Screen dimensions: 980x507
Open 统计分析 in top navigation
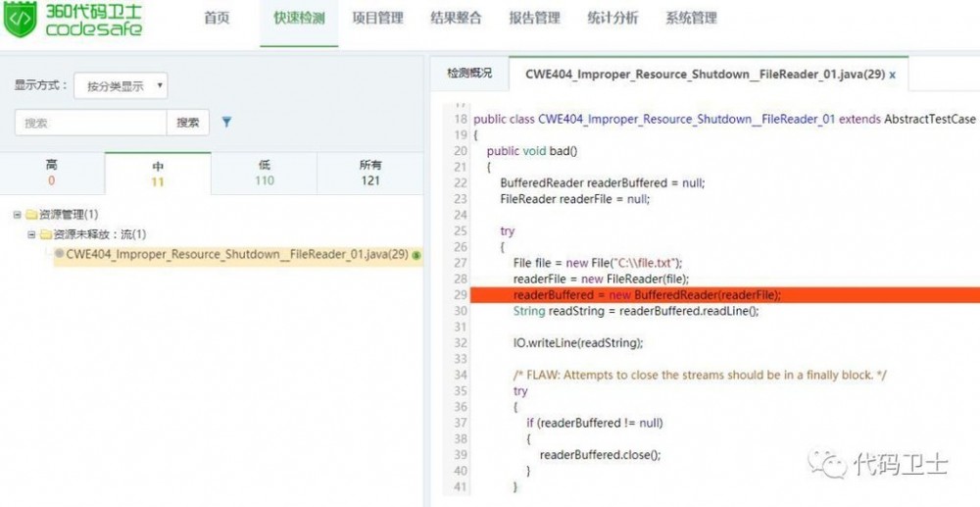[613, 18]
